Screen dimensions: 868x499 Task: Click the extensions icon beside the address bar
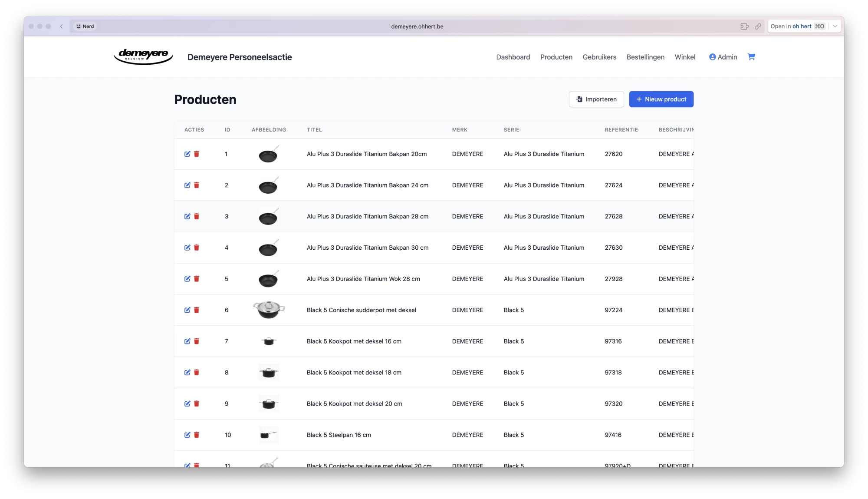(x=744, y=26)
